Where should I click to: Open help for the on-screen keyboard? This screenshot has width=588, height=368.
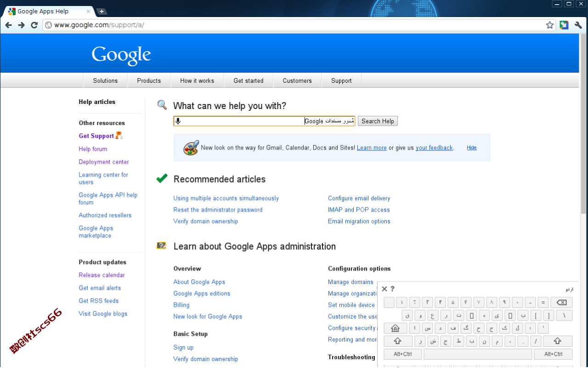click(x=392, y=289)
